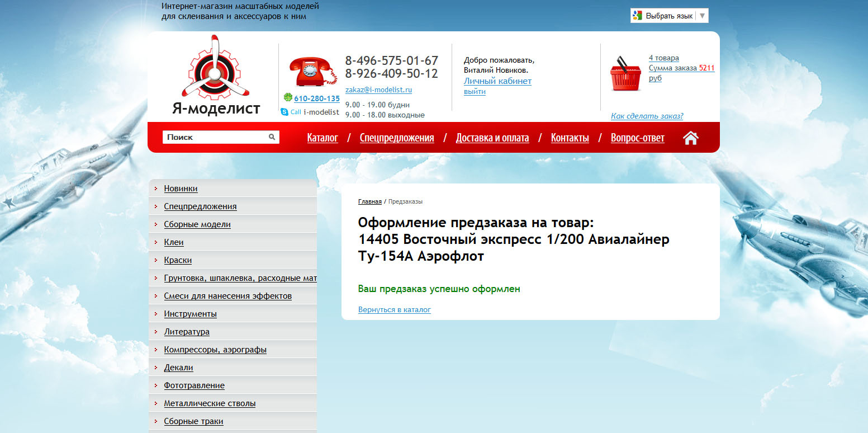Open the Личный кабинет link
This screenshot has height=433, width=868.
(x=497, y=81)
